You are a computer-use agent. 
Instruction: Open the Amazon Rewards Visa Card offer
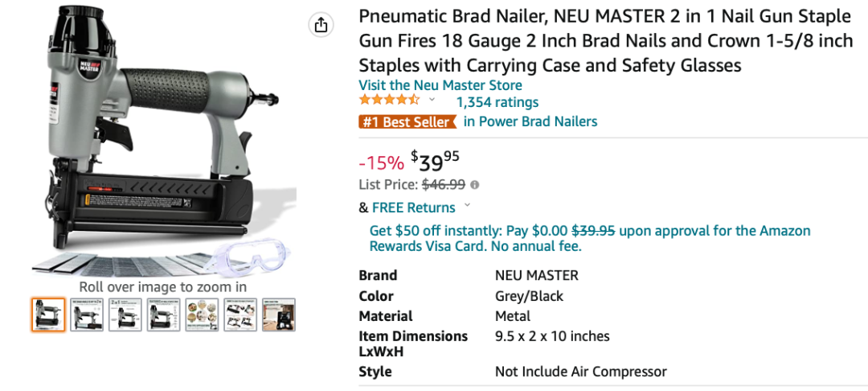pos(590,238)
